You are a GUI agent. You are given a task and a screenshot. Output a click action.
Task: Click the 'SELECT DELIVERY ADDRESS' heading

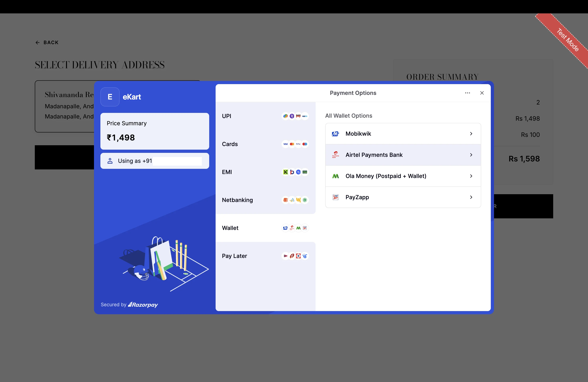100,65
